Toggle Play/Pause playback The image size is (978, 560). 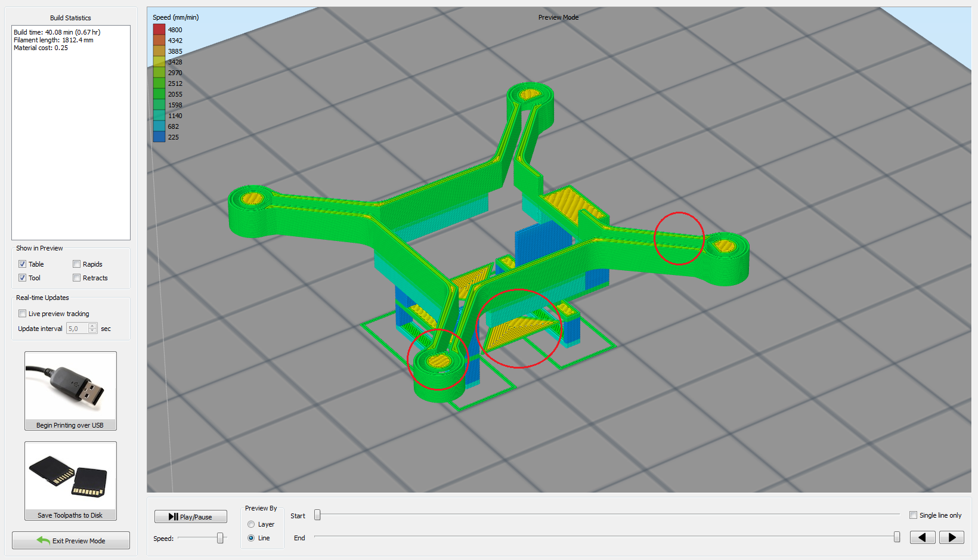190,516
